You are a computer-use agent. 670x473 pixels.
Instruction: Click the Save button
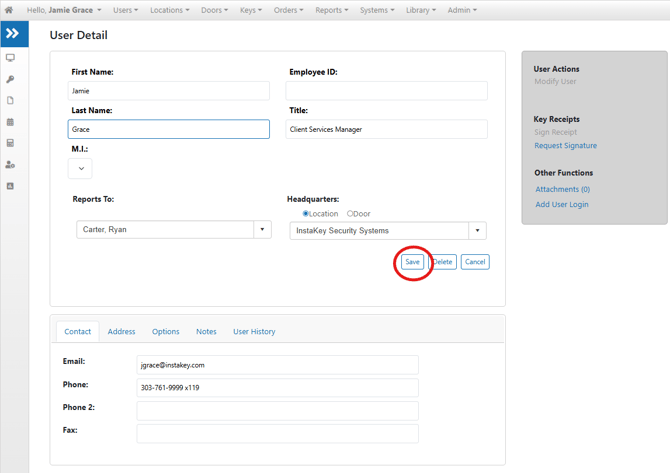point(412,262)
